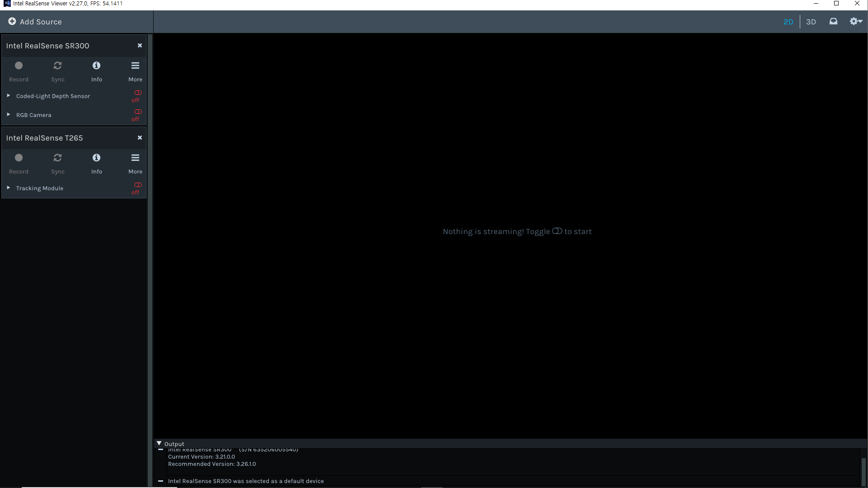Click the Record icon for the SR300 camera

pyautogui.click(x=19, y=66)
